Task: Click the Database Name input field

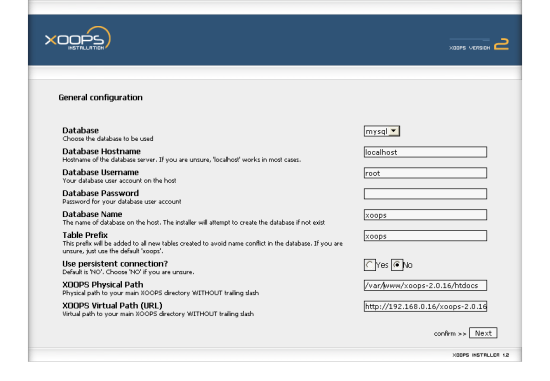Action: 425,215
